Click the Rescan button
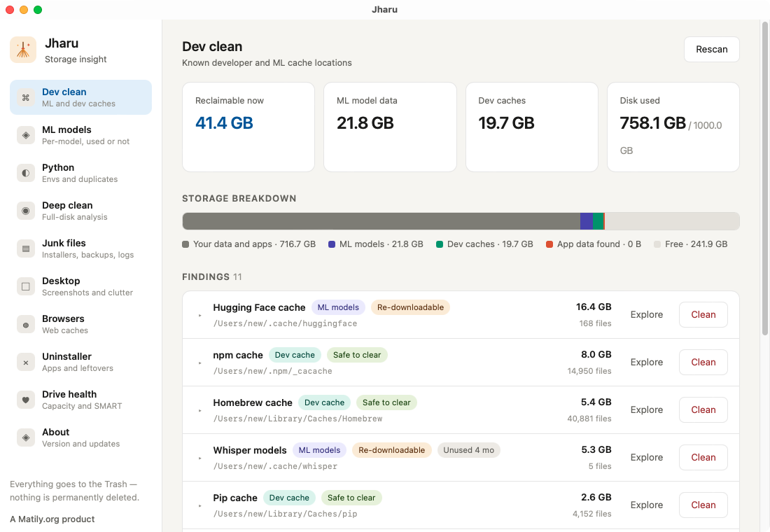Image resolution: width=770 pixels, height=532 pixels. (712, 49)
